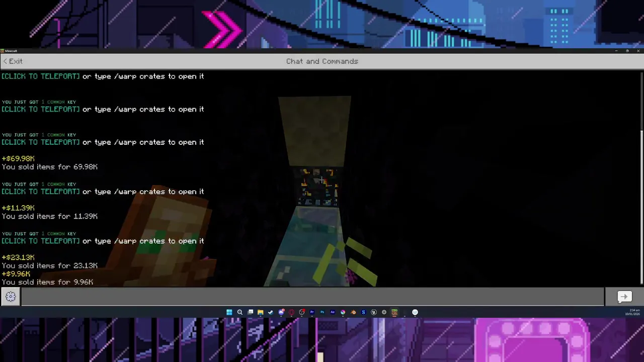Exit the Chat and Commands screen
644x362 pixels.
tap(13, 61)
